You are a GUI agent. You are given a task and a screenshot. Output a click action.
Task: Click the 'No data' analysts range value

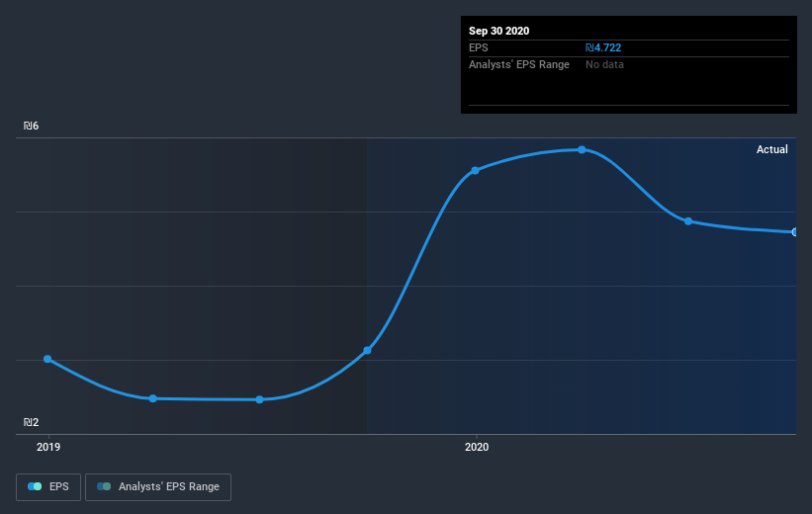[604, 64]
